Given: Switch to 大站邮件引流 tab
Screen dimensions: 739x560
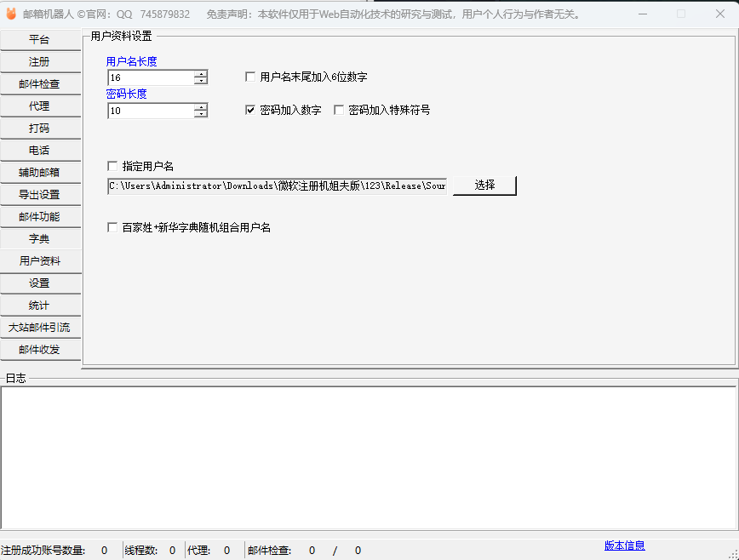Looking at the screenshot, I should 40,328.
